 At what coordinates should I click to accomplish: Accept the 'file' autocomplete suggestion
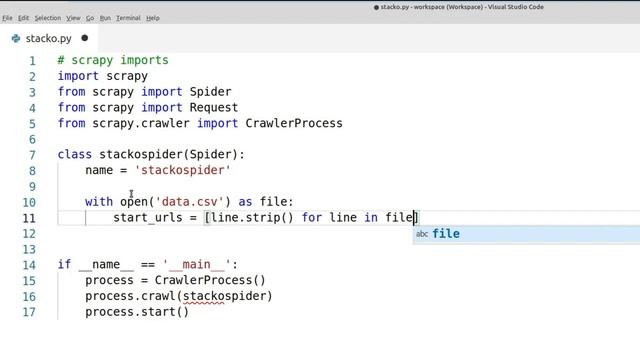(x=527, y=234)
